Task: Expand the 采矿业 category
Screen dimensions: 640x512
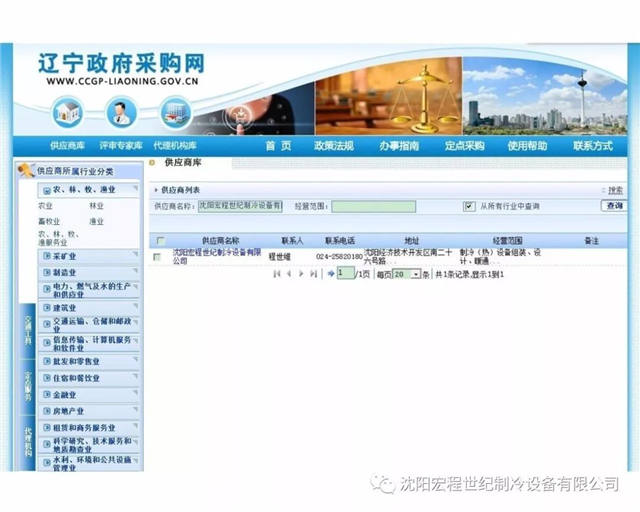Action: click(x=88, y=256)
